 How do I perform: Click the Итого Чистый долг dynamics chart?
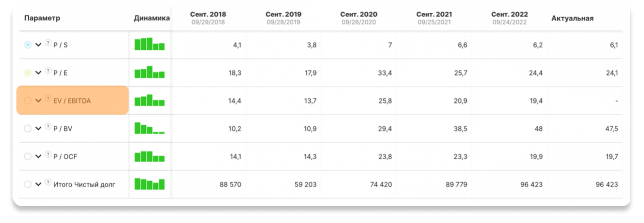150,184
